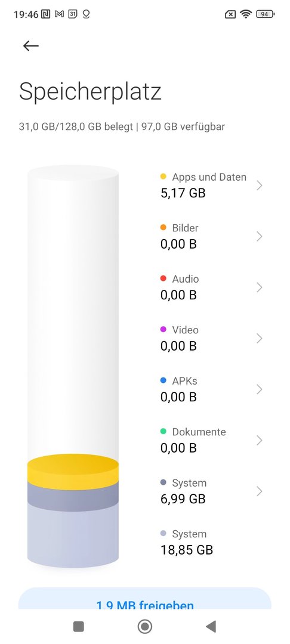Viewport: 290px width, 644px height.
Task: Select the Dokumente storage entry
Action: pyautogui.click(x=211, y=440)
